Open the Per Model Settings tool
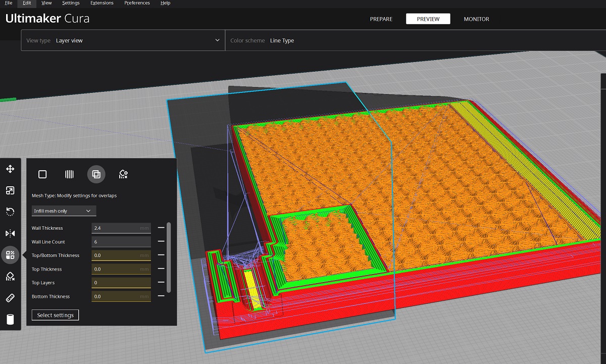Screen dimensions: 606x364 [10, 255]
